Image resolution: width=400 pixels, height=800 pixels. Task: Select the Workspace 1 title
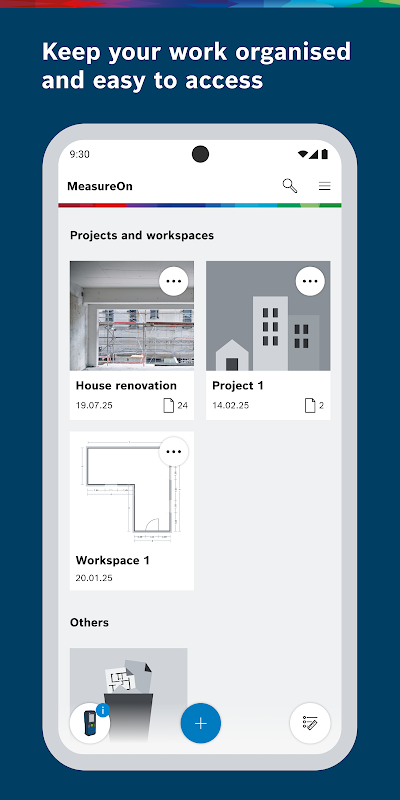(x=113, y=560)
